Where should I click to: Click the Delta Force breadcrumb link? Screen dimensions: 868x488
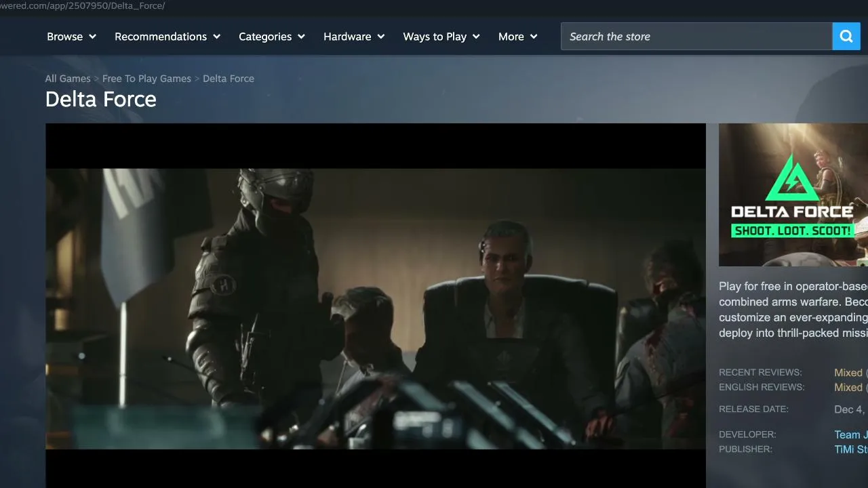point(229,79)
